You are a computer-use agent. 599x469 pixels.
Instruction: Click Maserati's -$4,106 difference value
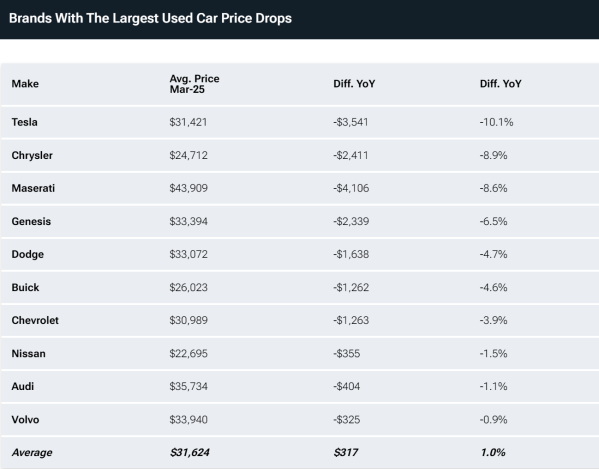[x=351, y=188]
